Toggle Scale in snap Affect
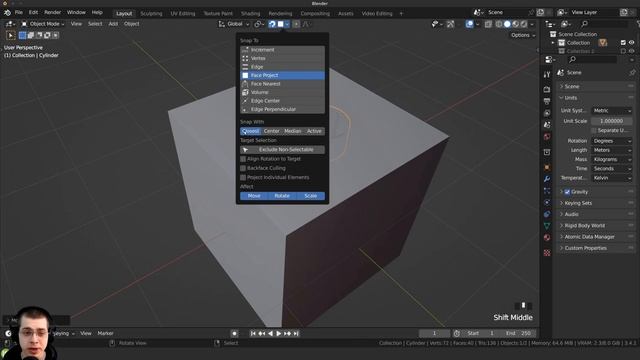This screenshot has height=360, width=640. (x=311, y=196)
